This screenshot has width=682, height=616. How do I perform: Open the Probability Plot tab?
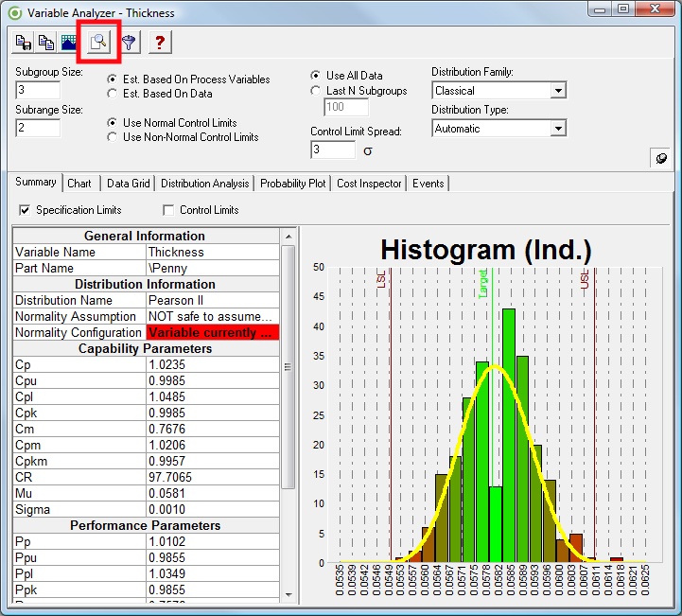[x=292, y=184]
